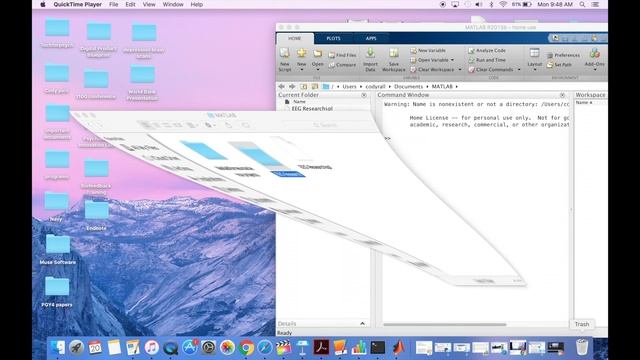
Task: Expand the Open Variable dropdown arrow
Action: (x=452, y=60)
